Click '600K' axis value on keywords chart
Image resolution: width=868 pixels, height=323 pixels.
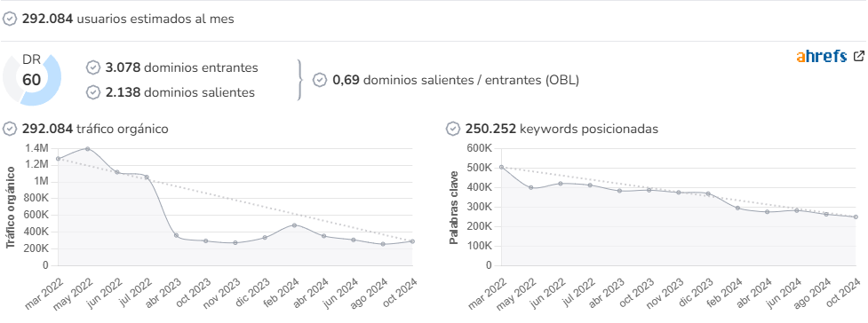[480, 148]
